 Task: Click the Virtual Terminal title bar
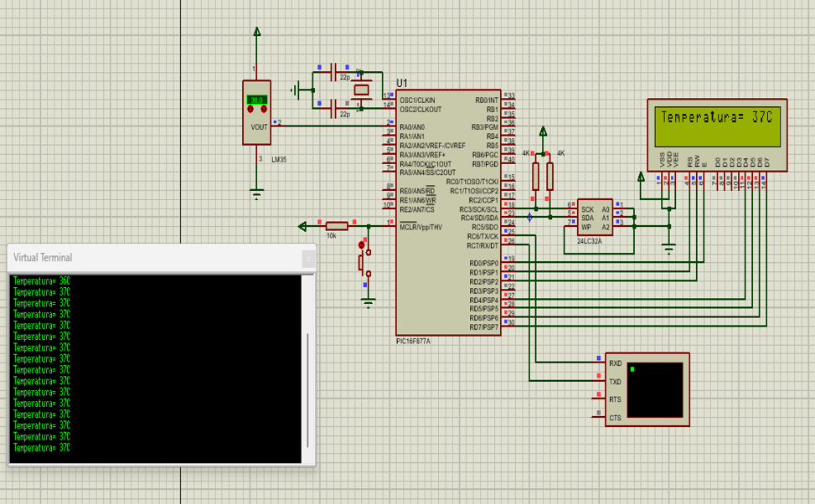[151, 258]
